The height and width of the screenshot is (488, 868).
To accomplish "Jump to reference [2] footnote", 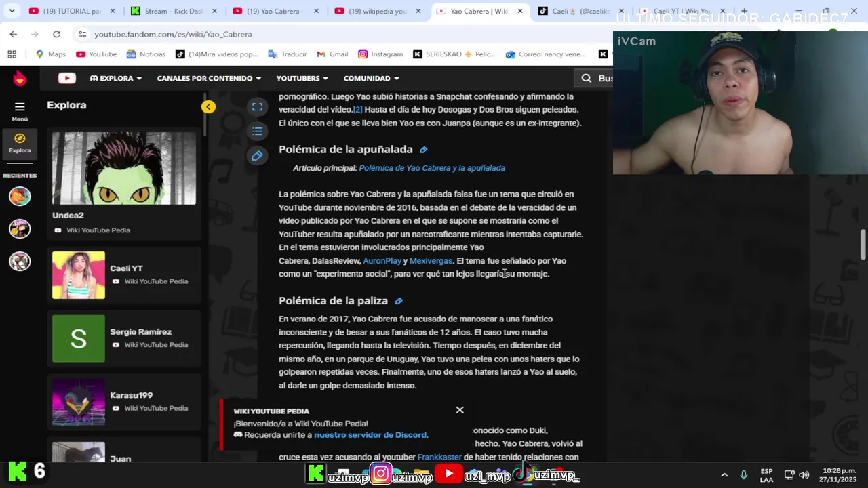I will 357,110.
